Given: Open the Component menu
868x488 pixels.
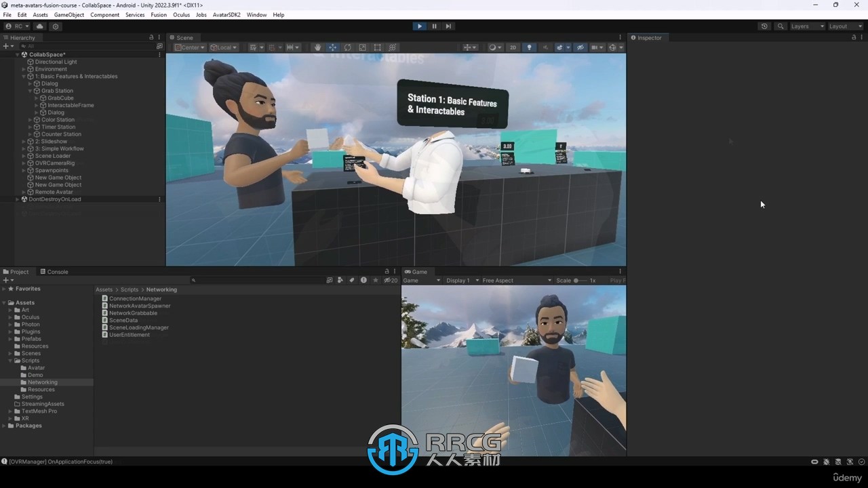Looking at the screenshot, I should (104, 14).
